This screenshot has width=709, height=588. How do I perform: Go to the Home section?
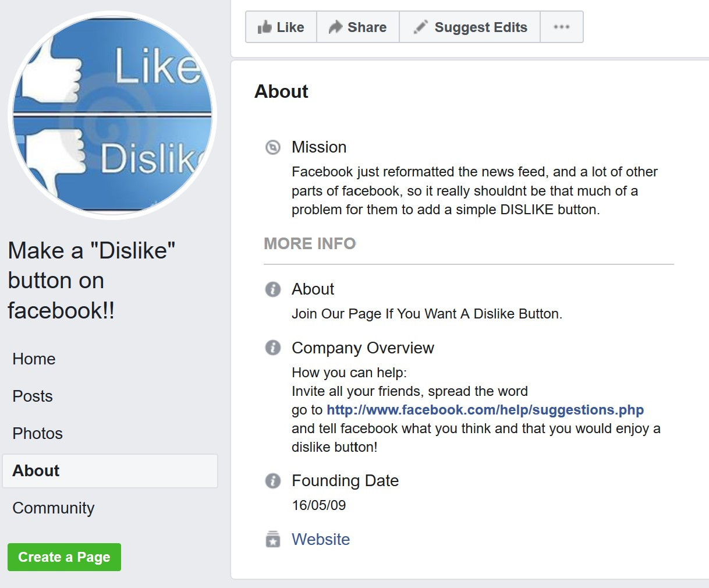pos(34,359)
